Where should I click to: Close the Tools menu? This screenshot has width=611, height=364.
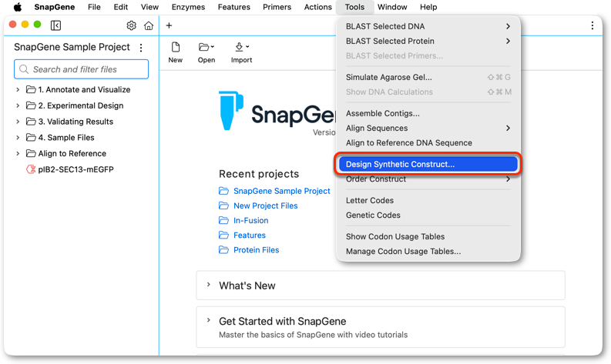point(354,7)
